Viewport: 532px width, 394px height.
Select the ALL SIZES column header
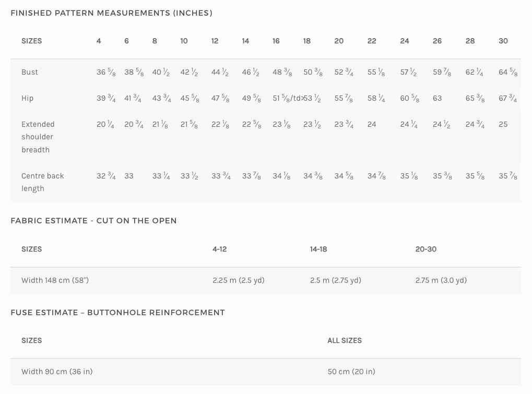point(345,340)
